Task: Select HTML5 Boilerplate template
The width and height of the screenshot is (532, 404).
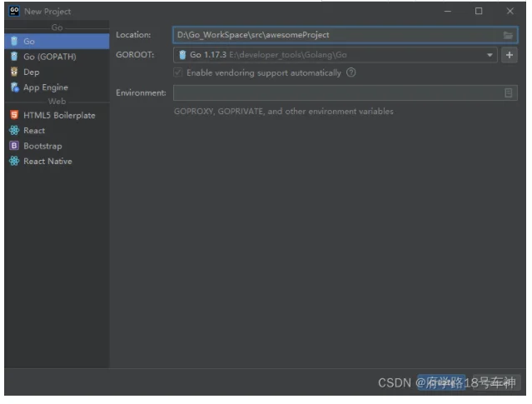Action: pos(57,116)
